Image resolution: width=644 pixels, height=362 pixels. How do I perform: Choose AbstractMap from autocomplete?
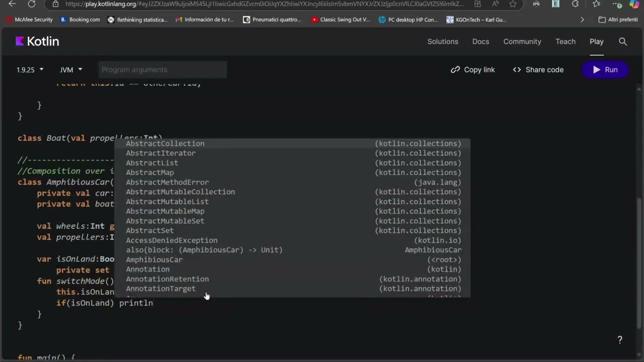pos(292,172)
